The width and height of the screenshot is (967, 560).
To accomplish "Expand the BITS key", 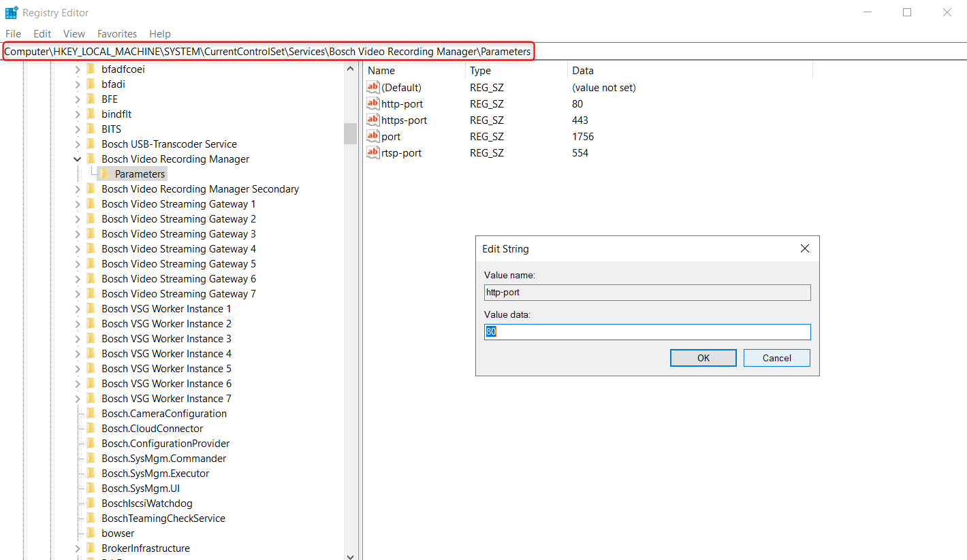I will pos(77,129).
